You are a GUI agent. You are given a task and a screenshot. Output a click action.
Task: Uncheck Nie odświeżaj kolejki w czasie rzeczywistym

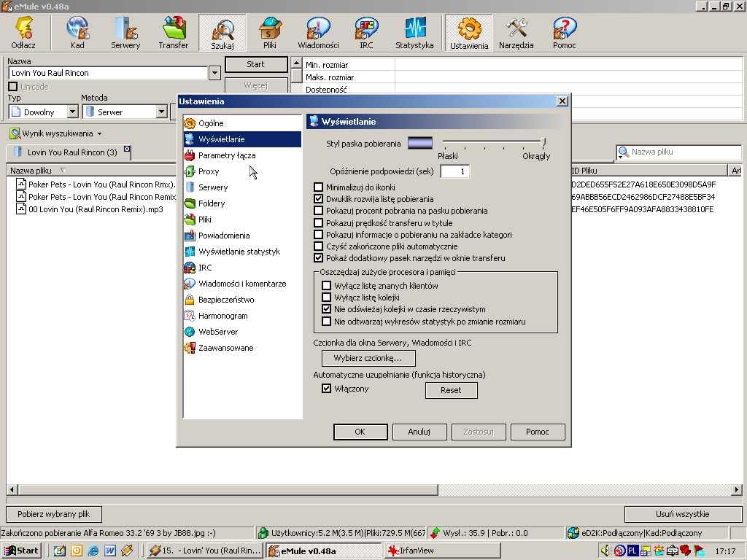pyautogui.click(x=326, y=309)
